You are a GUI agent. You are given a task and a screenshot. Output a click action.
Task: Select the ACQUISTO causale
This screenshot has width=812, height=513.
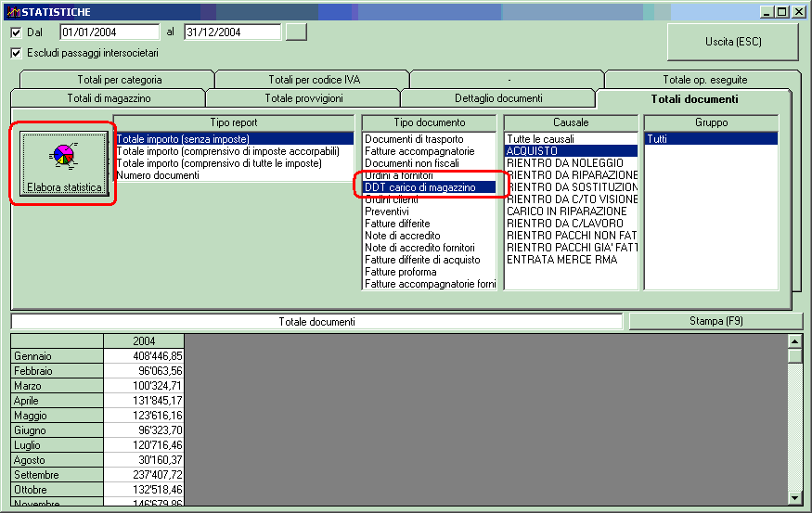pyautogui.click(x=572, y=151)
